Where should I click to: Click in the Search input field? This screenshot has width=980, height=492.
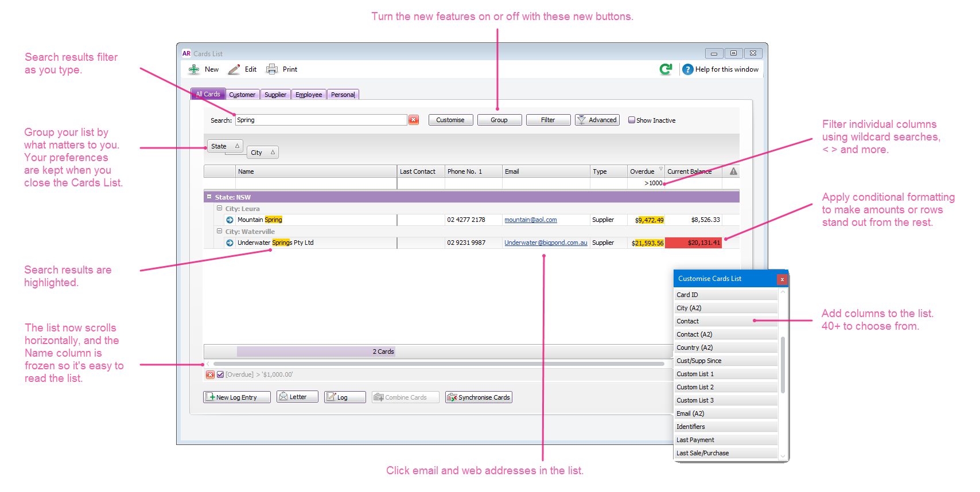click(x=321, y=120)
